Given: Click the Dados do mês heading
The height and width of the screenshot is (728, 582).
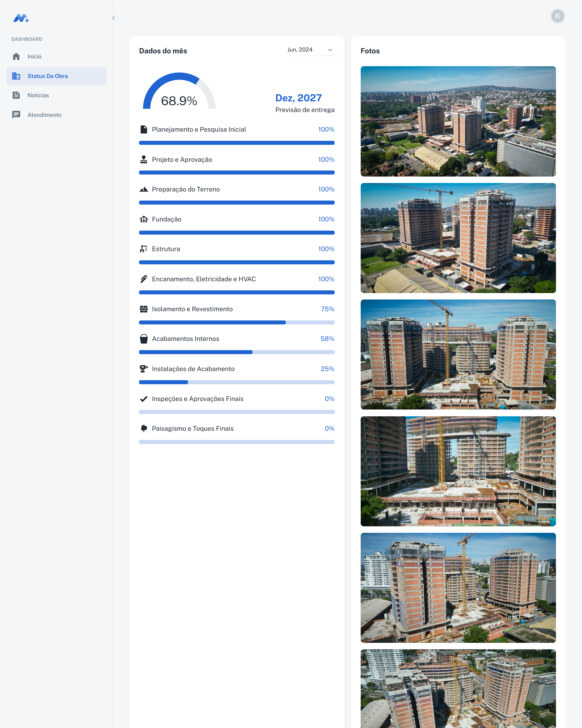Looking at the screenshot, I should coord(163,51).
